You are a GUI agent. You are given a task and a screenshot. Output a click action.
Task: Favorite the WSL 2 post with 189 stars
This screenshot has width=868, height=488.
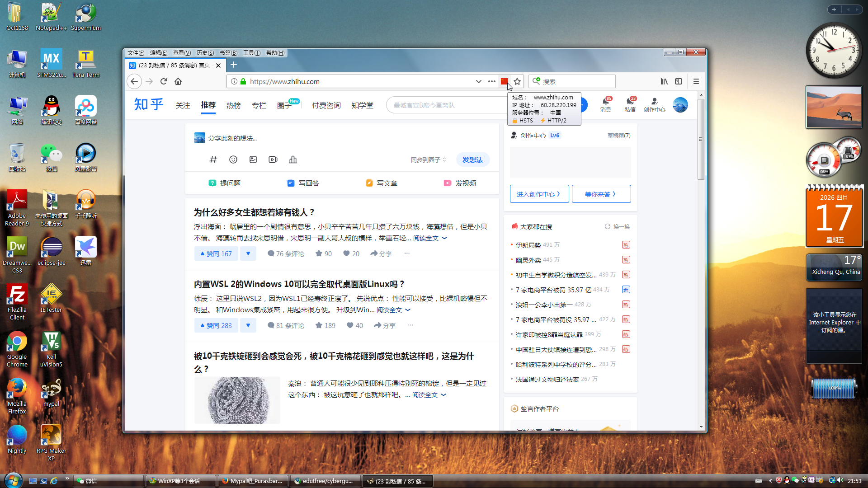pyautogui.click(x=325, y=325)
